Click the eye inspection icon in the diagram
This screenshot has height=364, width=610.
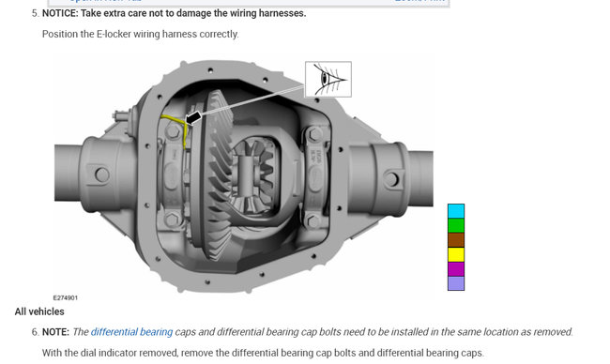(328, 79)
